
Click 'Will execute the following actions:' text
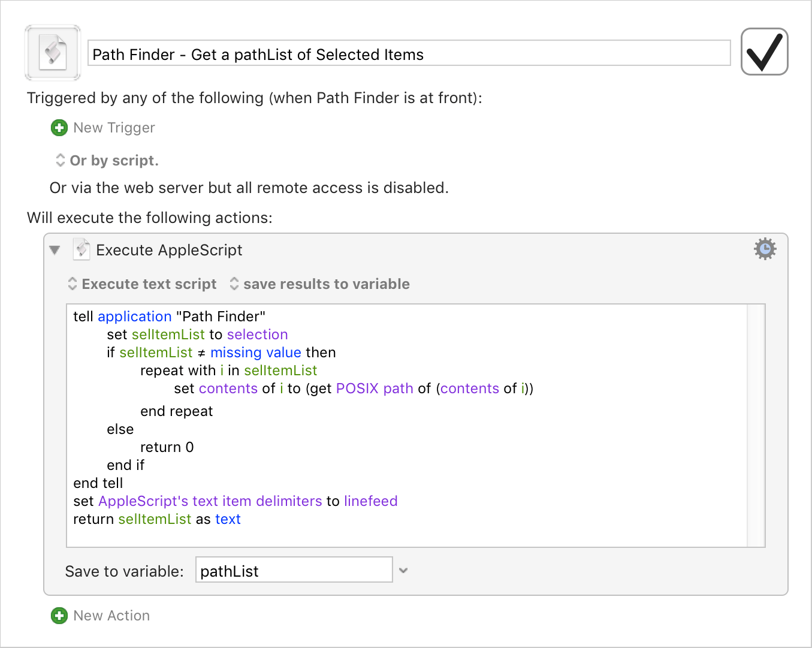pyautogui.click(x=150, y=218)
